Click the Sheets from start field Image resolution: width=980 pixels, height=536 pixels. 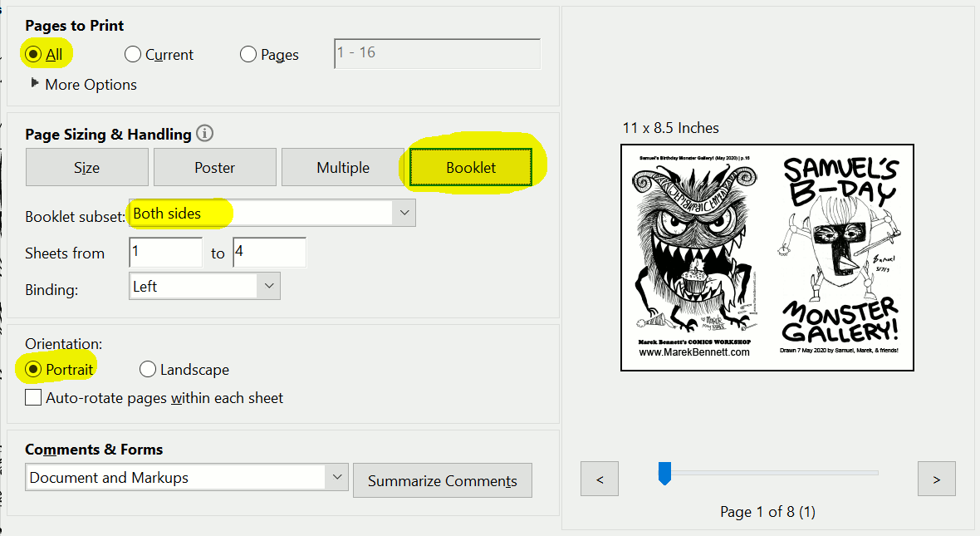(x=165, y=253)
